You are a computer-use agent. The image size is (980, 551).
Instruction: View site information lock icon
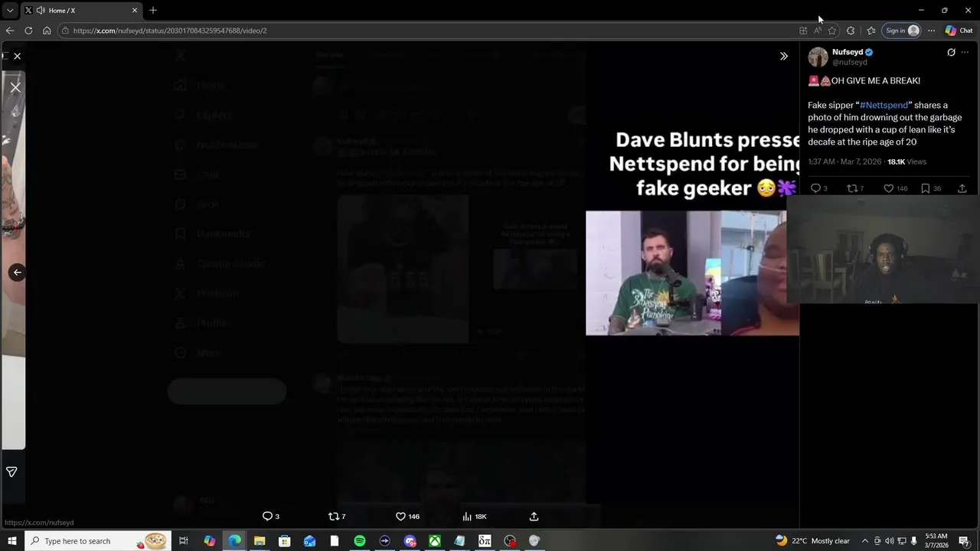click(66, 31)
